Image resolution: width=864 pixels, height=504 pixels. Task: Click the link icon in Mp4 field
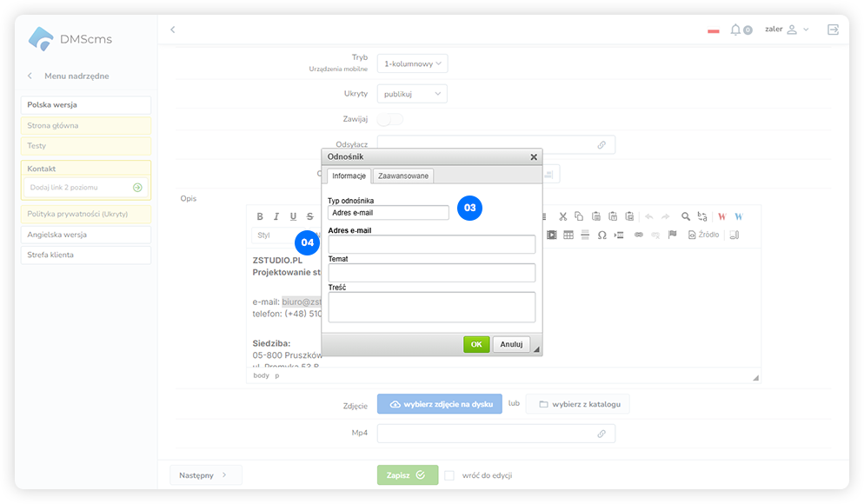pos(601,434)
